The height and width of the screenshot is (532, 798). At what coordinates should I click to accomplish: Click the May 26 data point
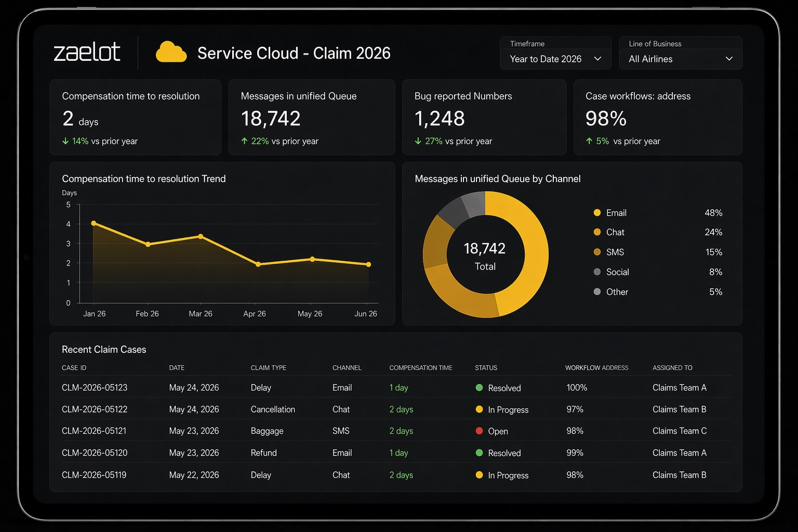tap(312, 259)
